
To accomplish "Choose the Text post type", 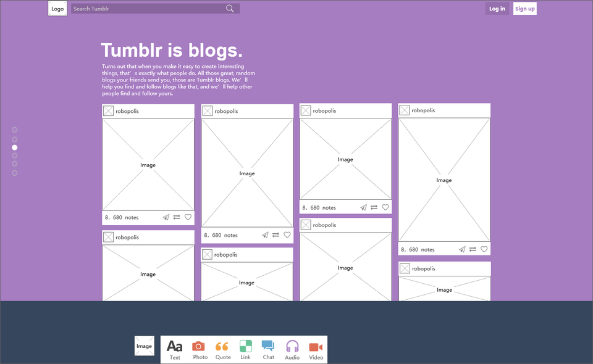I will (x=175, y=350).
